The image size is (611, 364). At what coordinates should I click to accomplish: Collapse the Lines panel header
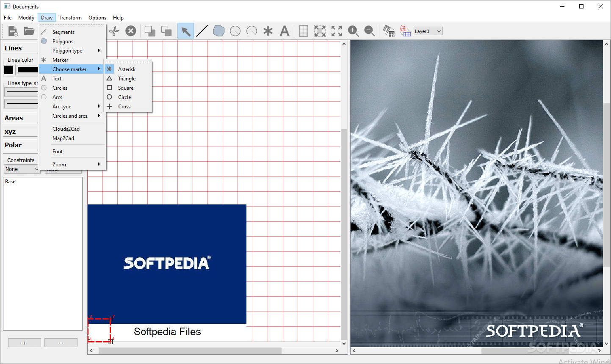tap(20, 48)
